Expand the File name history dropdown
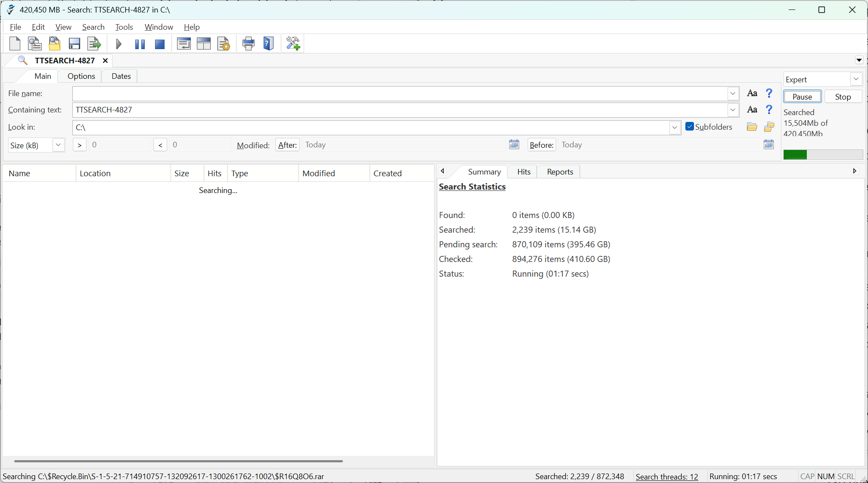Viewport: 868px width, 483px height. 733,93
